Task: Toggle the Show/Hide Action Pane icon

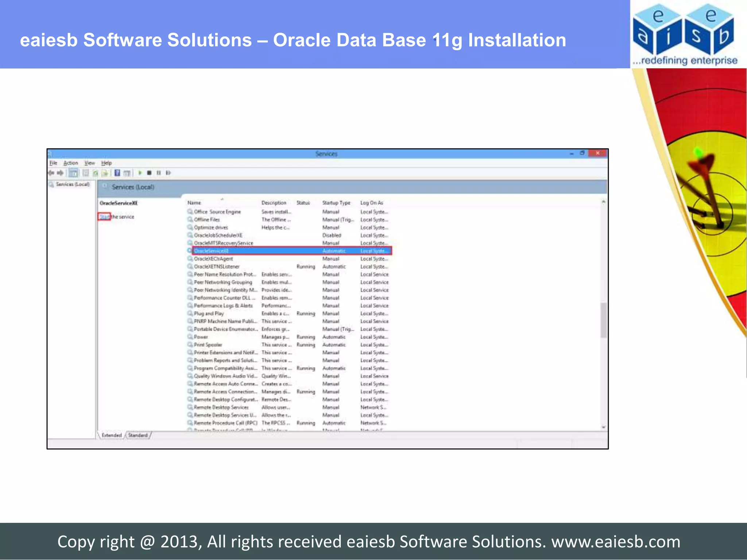Action: coord(127,173)
